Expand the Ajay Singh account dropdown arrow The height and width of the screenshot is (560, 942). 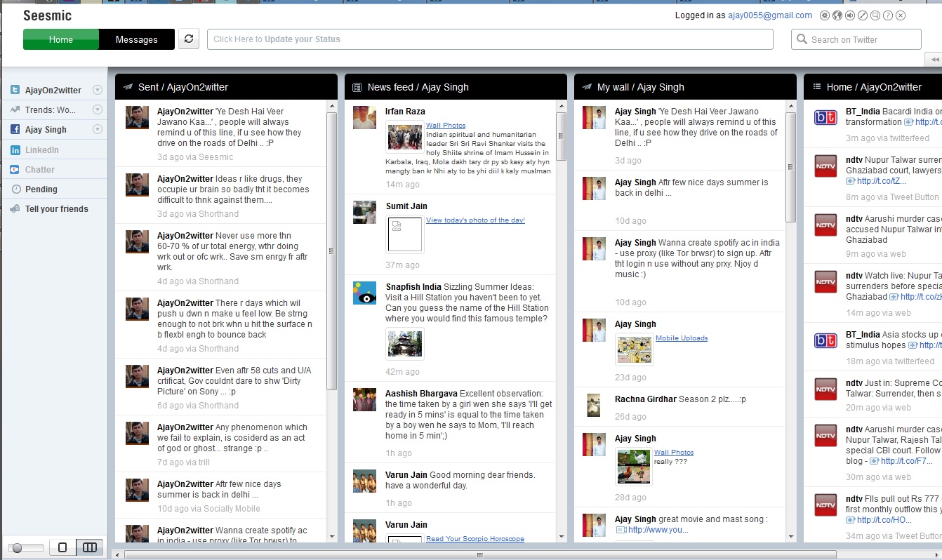tap(98, 129)
